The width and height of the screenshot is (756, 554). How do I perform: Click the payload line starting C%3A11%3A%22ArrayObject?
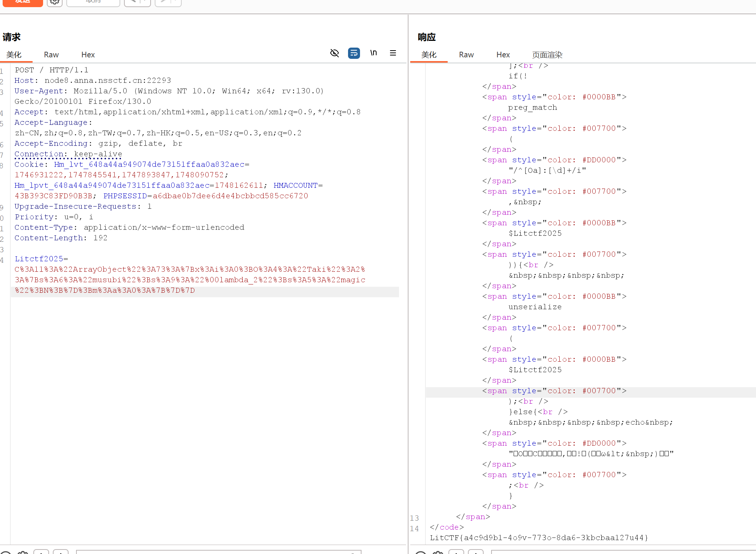coord(190,270)
